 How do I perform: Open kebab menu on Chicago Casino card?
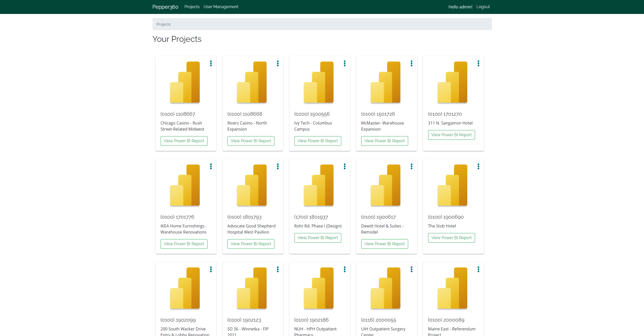211,63
